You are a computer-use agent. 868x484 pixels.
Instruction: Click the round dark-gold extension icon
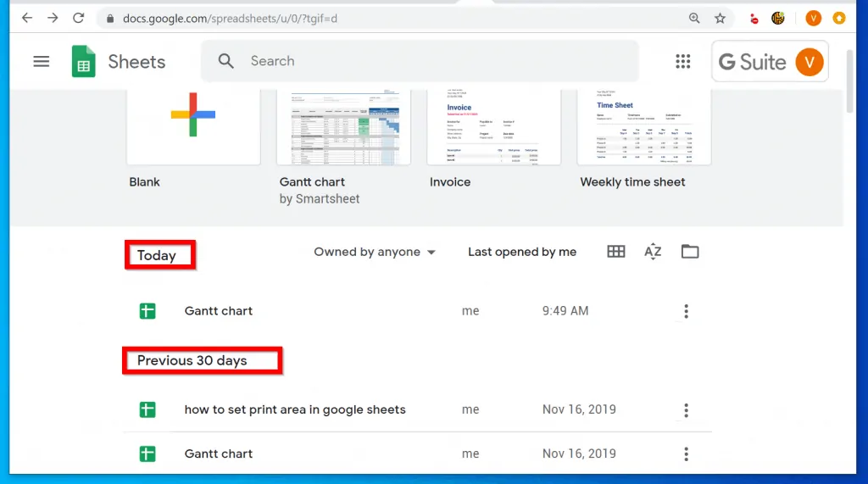778,19
